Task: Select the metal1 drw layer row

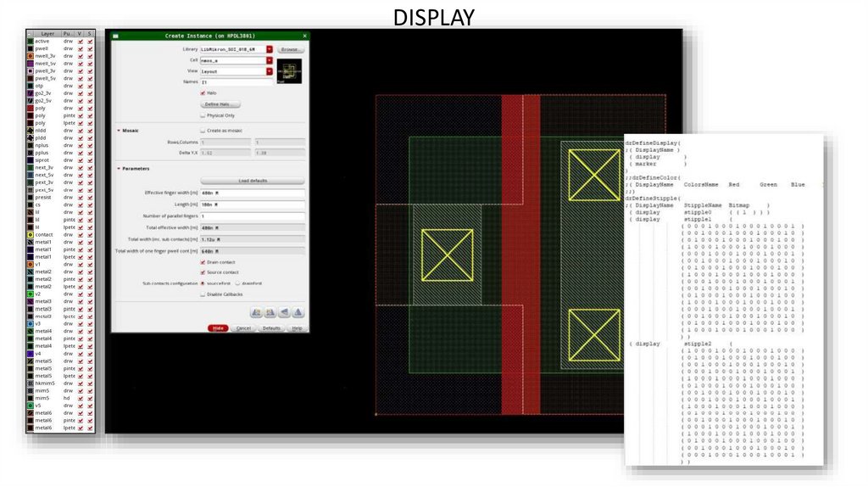Action: point(61,242)
